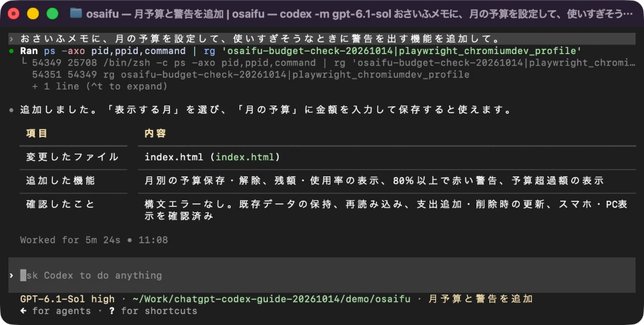Viewport: 644px width, 325px height.
Task: Click the 確認したこと table cell
Action: coord(61,205)
